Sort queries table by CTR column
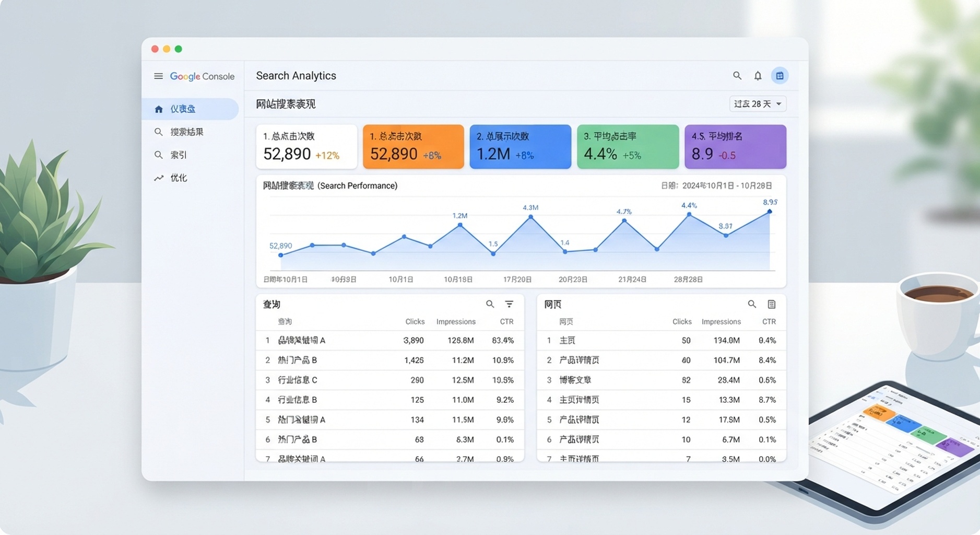 [506, 322]
